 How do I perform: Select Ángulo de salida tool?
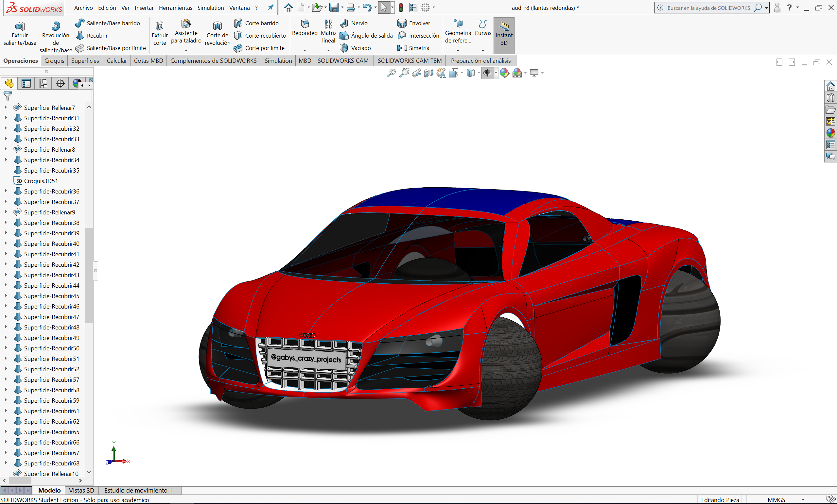pos(367,36)
